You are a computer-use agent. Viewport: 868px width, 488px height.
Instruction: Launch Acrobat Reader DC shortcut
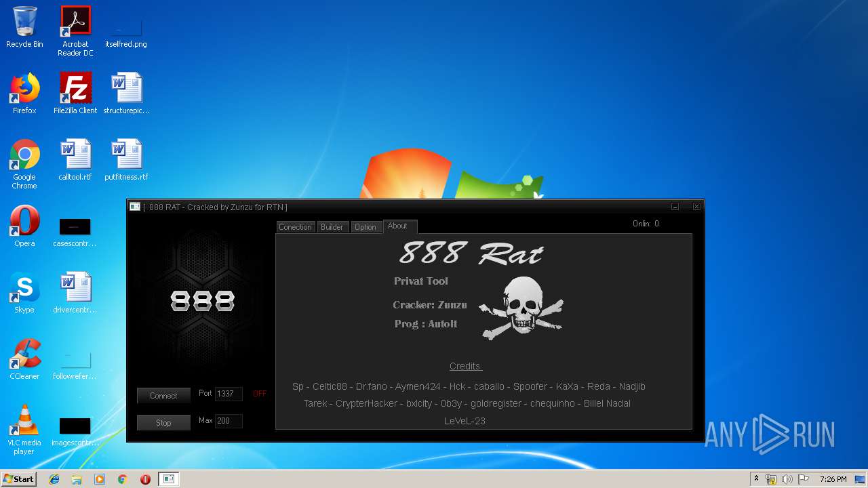pos(75,31)
